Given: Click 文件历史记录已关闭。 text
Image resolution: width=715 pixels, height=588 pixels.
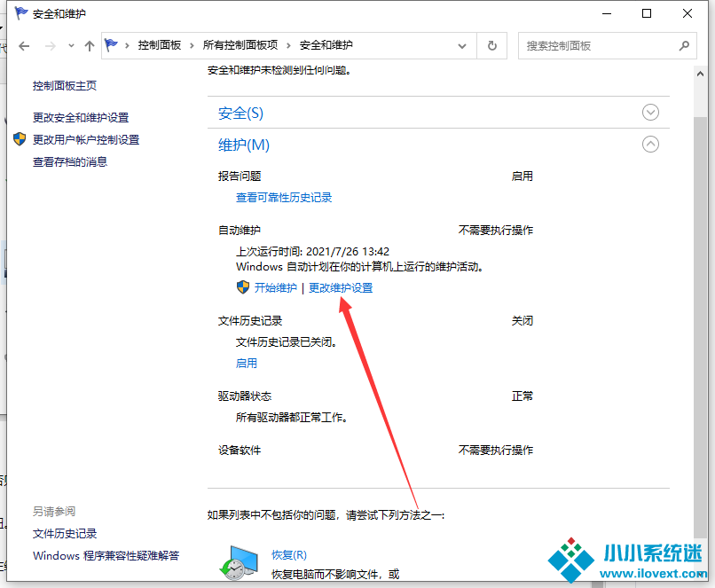Looking at the screenshot, I should click(287, 341).
